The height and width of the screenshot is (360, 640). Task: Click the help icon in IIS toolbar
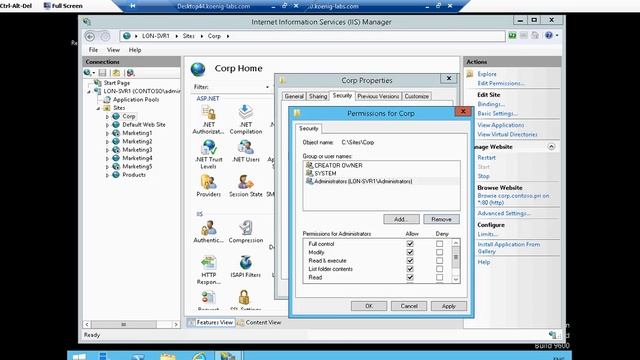[x=549, y=36]
